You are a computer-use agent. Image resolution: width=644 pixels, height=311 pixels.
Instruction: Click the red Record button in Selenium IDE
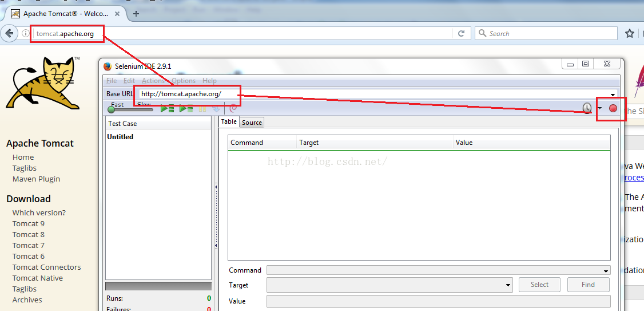(x=613, y=108)
